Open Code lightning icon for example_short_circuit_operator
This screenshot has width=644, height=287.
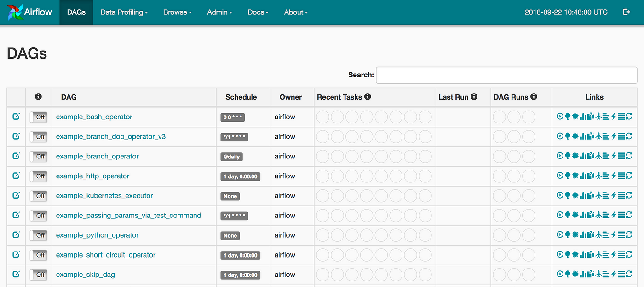click(614, 255)
